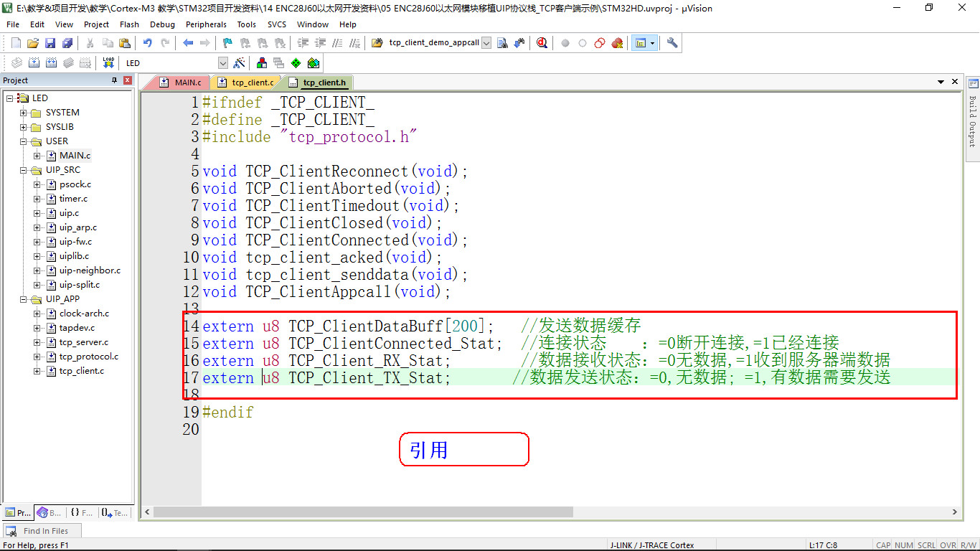Insert a bookmark with the flag icon
The image size is (980, 551).
tap(227, 43)
